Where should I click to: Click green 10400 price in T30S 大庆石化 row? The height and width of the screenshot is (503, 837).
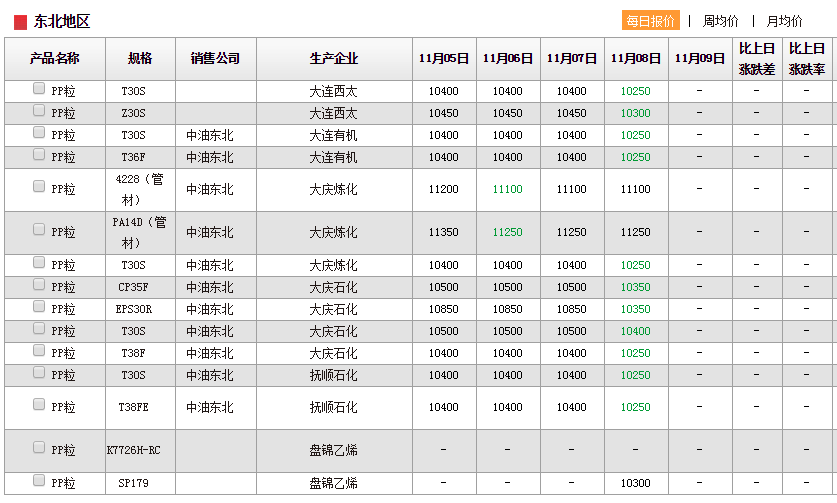tap(636, 331)
